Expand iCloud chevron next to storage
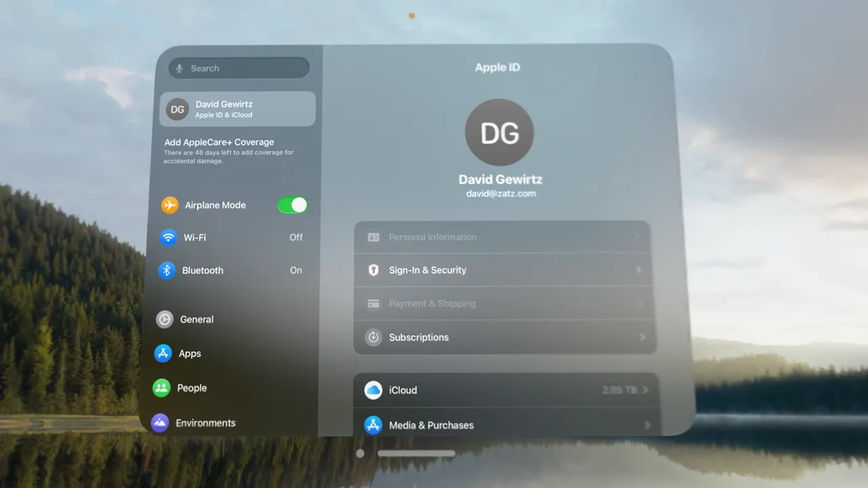 click(646, 390)
